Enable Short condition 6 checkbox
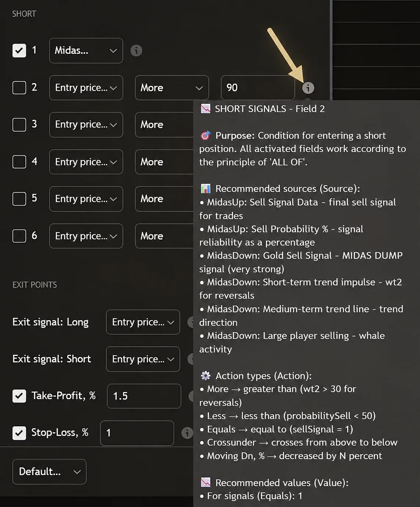This screenshot has height=507, width=420. click(x=19, y=236)
